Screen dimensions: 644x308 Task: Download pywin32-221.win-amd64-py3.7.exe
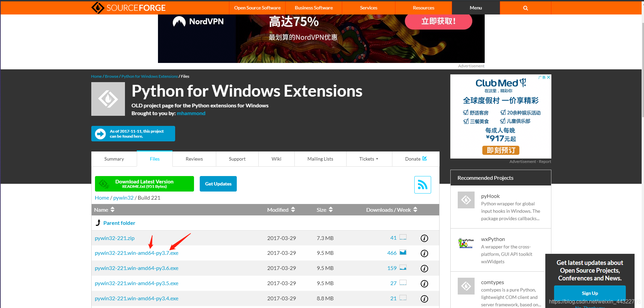136,253
